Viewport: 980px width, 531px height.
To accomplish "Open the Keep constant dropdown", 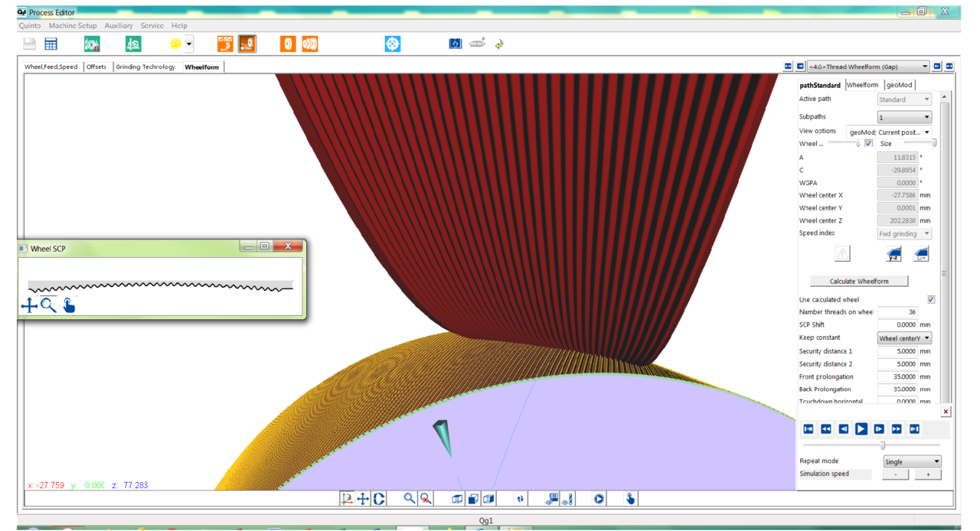I will click(904, 338).
